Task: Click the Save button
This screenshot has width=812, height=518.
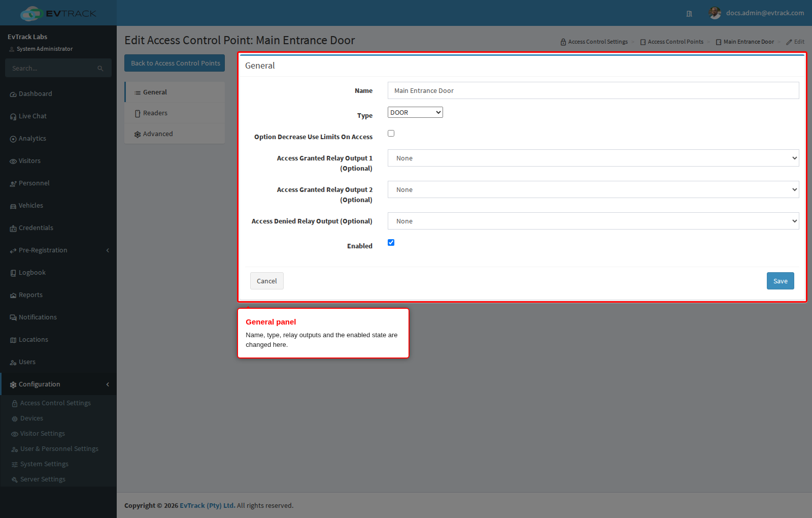Action: click(x=780, y=281)
